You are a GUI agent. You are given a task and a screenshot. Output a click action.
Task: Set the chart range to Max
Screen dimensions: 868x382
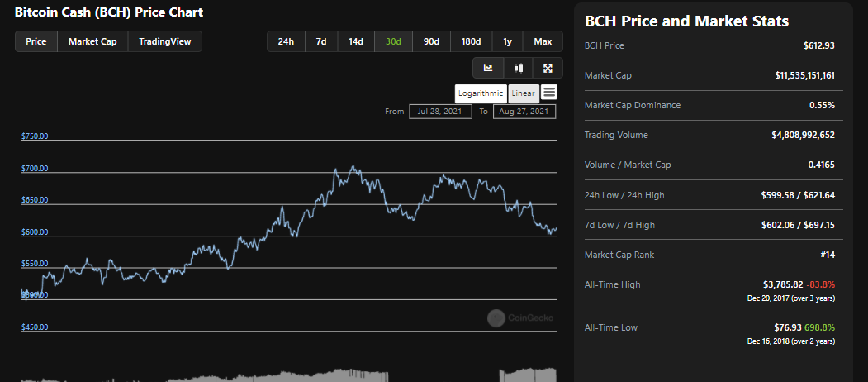[543, 41]
